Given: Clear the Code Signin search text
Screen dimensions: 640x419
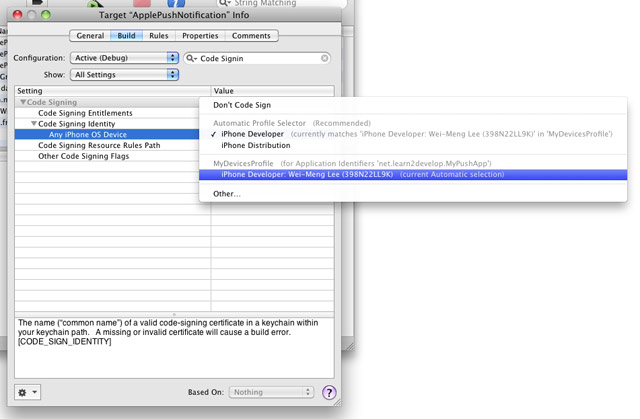Looking at the screenshot, I should [x=325, y=58].
